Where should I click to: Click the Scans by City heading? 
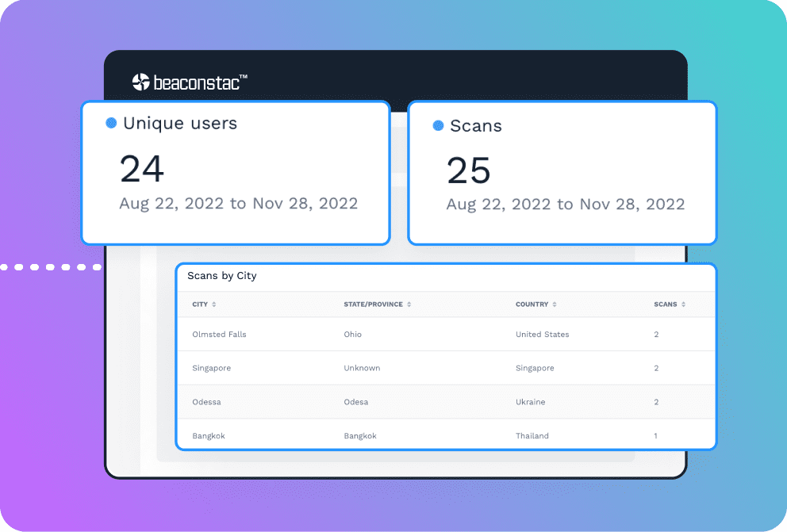[x=221, y=276]
